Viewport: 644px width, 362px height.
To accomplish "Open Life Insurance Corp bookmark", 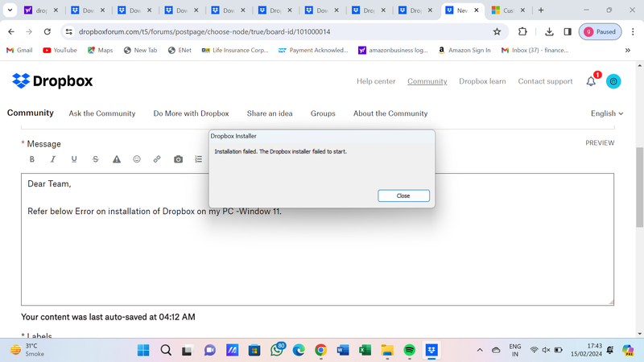I will click(x=235, y=50).
